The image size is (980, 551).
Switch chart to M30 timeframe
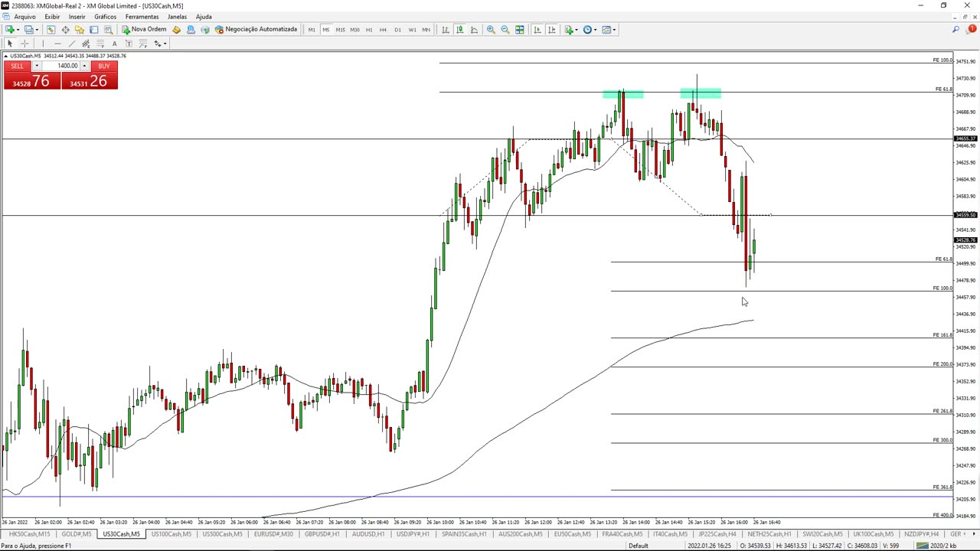(x=354, y=30)
